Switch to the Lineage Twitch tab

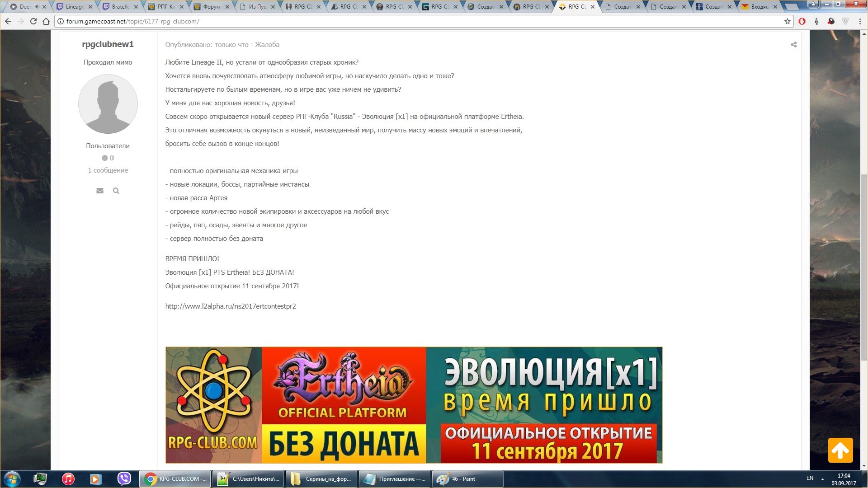[x=74, y=7]
